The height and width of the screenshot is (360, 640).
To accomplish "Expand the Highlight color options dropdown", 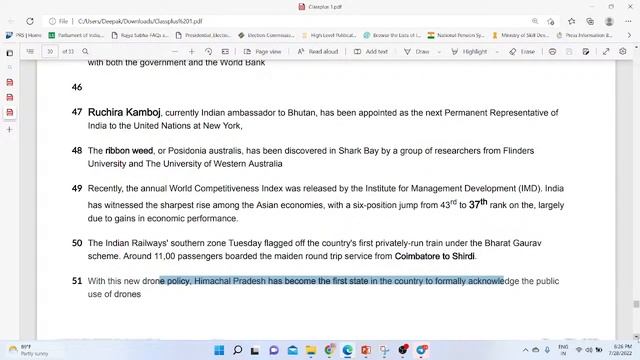I will pyautogui.click(x=497, y=52).
